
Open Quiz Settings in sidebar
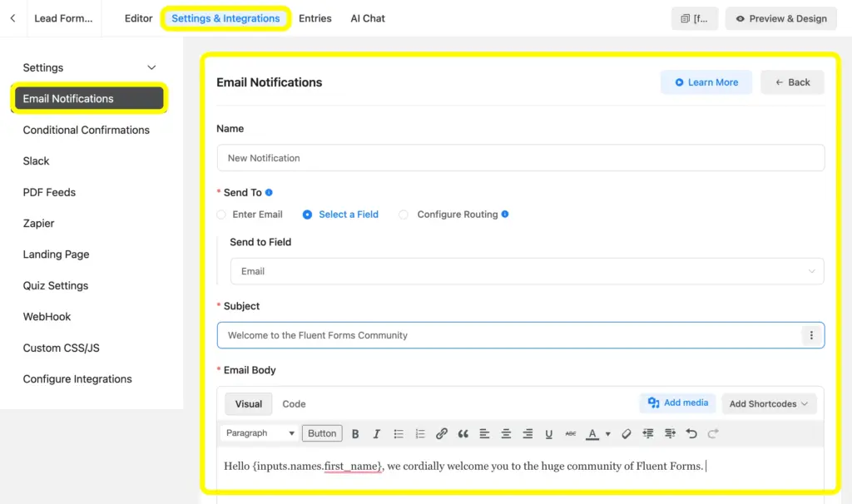coord(56,285)
